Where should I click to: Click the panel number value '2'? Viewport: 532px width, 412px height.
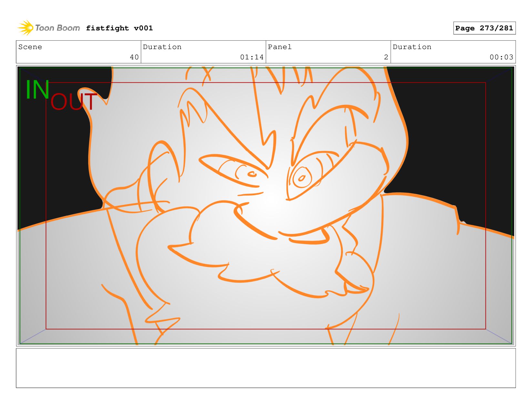tap(386, 57)
